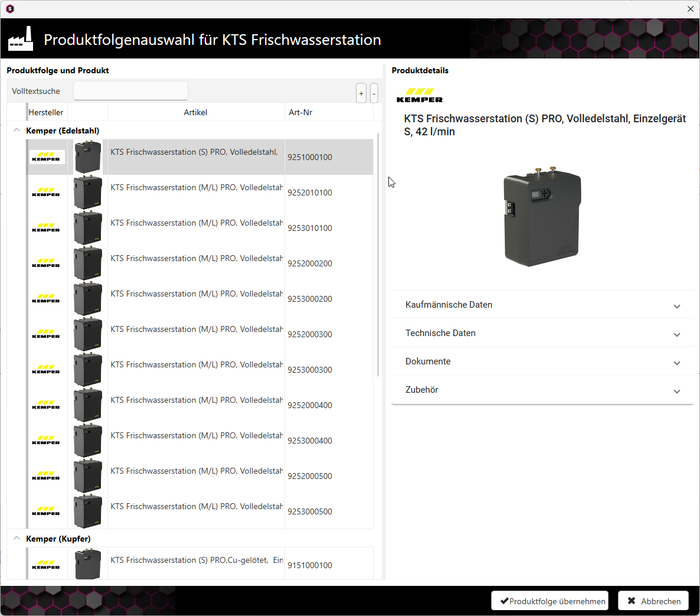Select article number 9253000500
Screen dimensions: 700x616
coord(310,511)
